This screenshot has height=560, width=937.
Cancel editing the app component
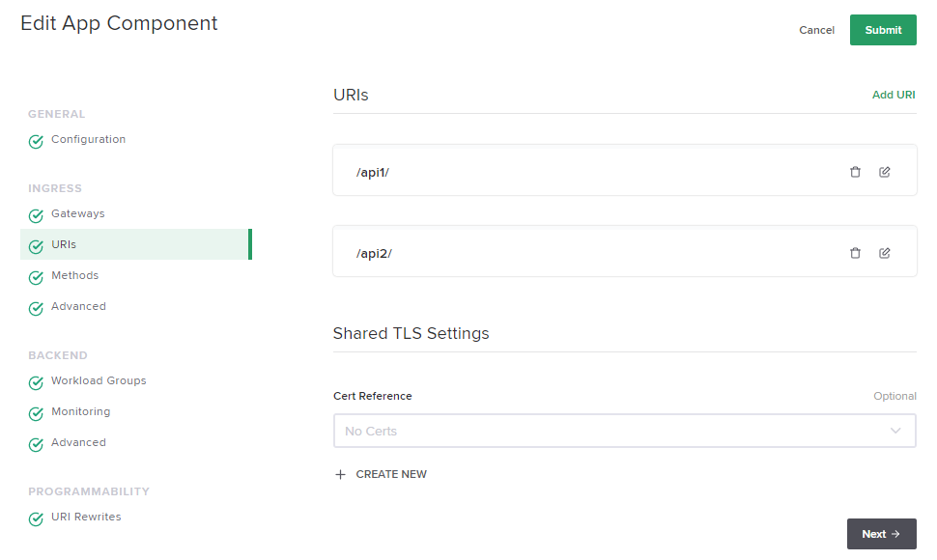[x=816, y=30]
